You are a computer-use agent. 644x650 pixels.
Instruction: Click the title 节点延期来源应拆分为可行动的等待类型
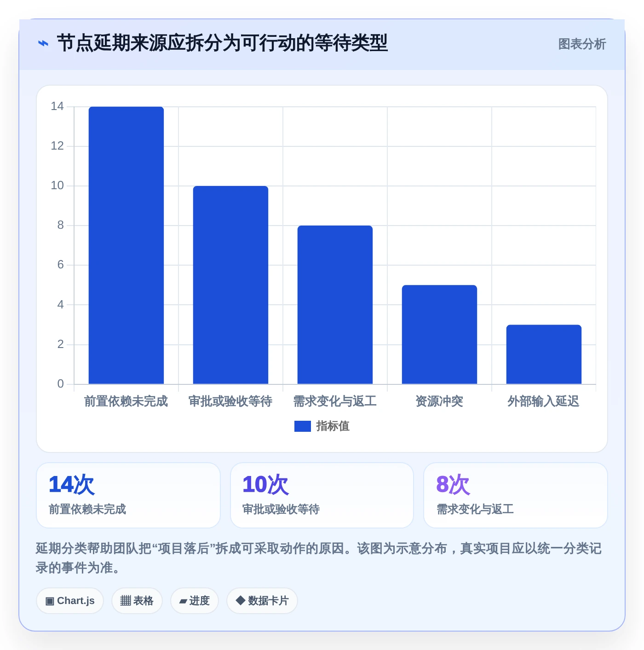coord(222,43)
